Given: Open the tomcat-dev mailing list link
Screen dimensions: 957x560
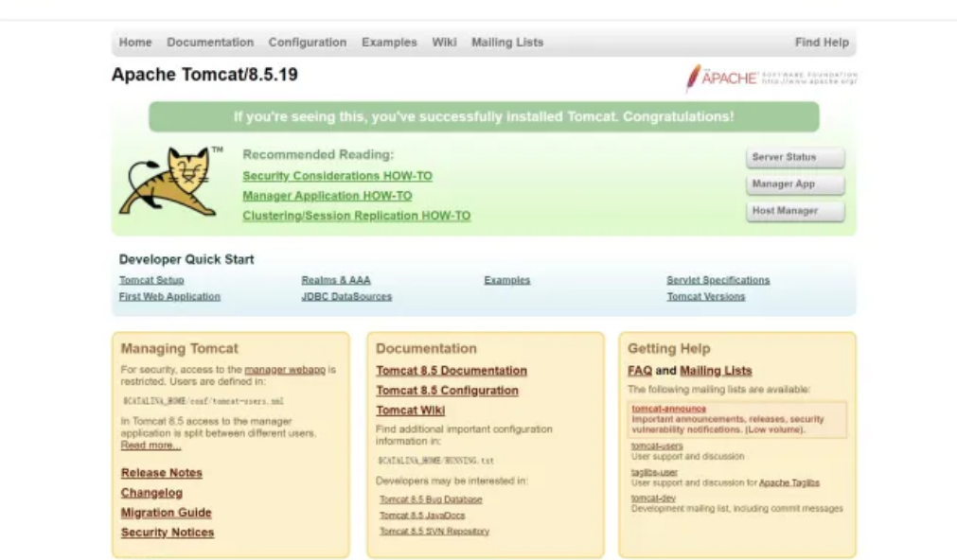Looking at the screenshot, I should (x=653, y=498).
